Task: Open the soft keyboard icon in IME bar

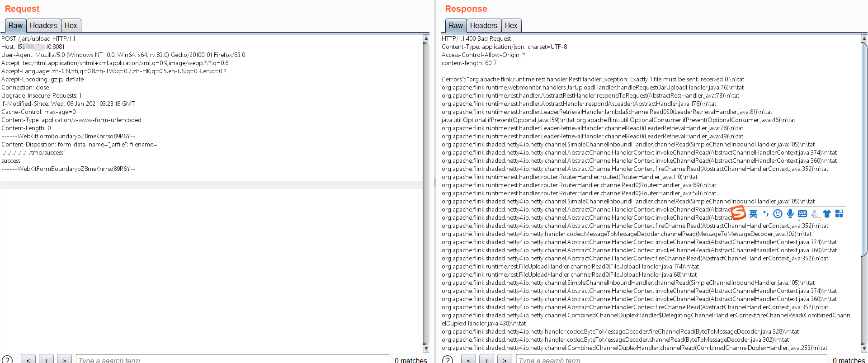Action: (x=802, y=214)
